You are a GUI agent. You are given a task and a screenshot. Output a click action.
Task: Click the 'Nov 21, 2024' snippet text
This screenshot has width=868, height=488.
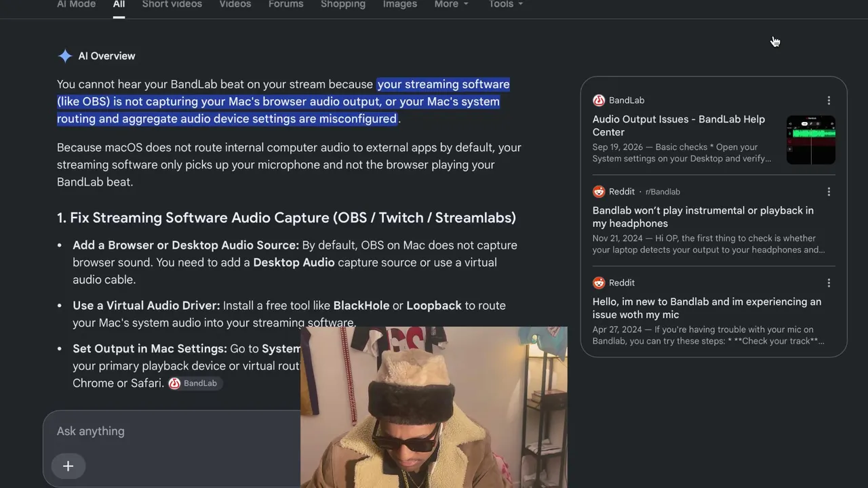pyautogui.click(x=617, y=239)
